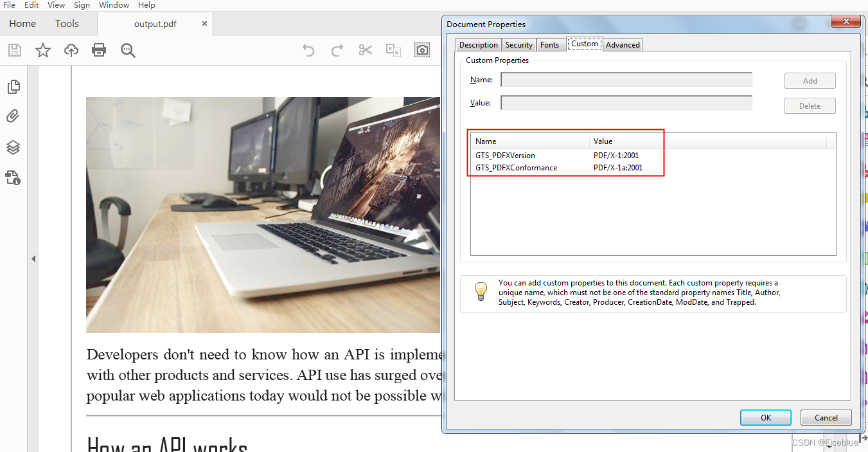The height and width of the screenshot is (452, 868).
Task: Take a snapshot with the camera icon
Action: 422,50
